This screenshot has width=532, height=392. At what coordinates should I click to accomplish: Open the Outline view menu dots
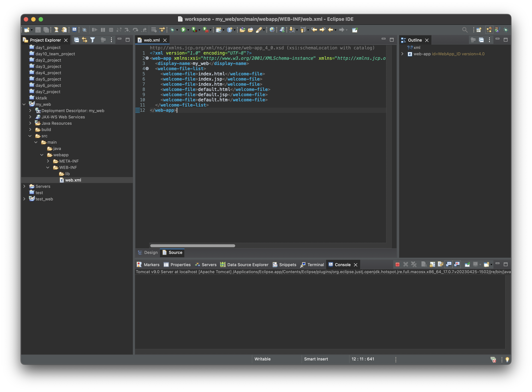(489, 40)
